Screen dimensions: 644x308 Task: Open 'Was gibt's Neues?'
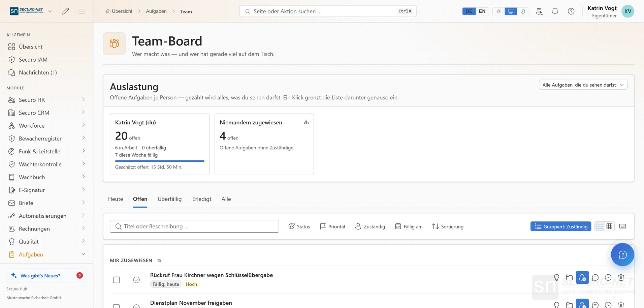pyautogui.click(x=46, y=275)
